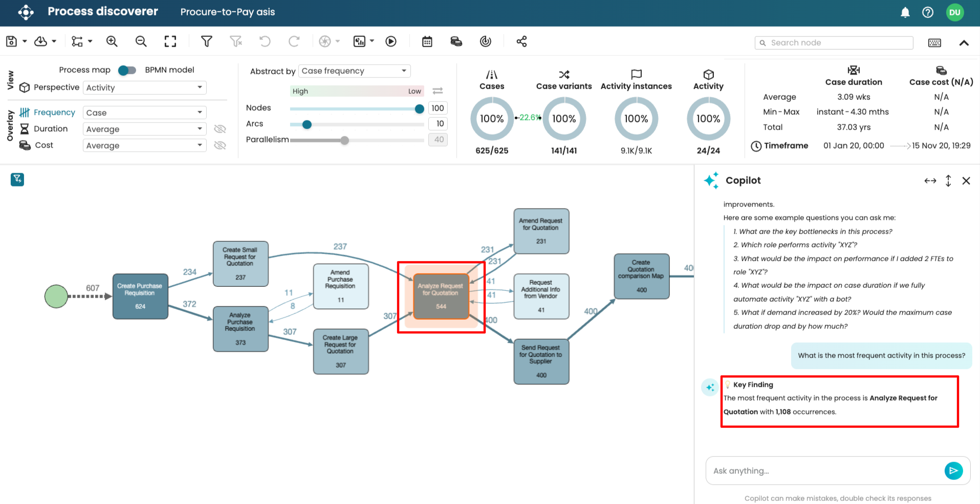Click the filter funnel icon in toolbar
The image size is (980, 504).
pyautogui.click(x=206, y=41)
